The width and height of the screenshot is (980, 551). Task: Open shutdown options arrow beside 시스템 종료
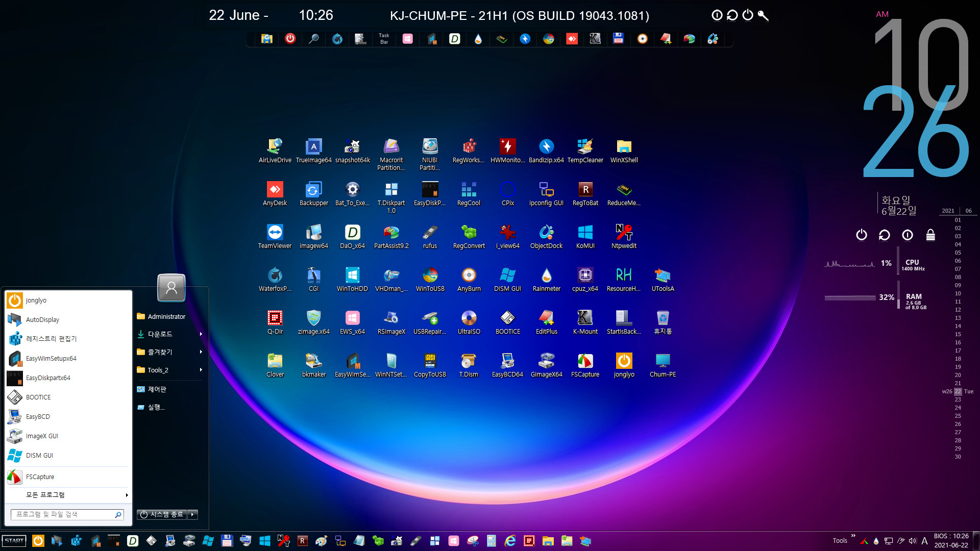(x=192, y=514)
